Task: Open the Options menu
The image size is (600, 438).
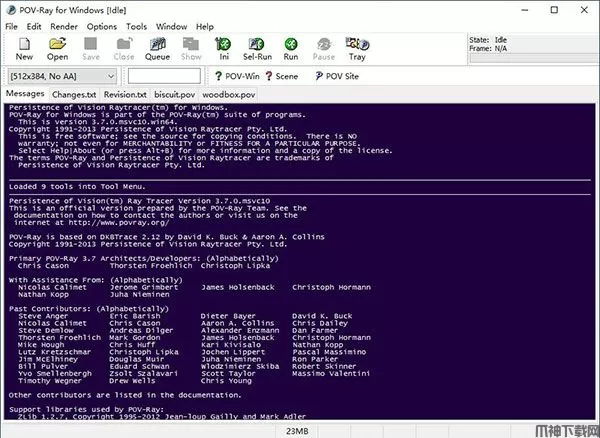Action: (x=102, y=26)
